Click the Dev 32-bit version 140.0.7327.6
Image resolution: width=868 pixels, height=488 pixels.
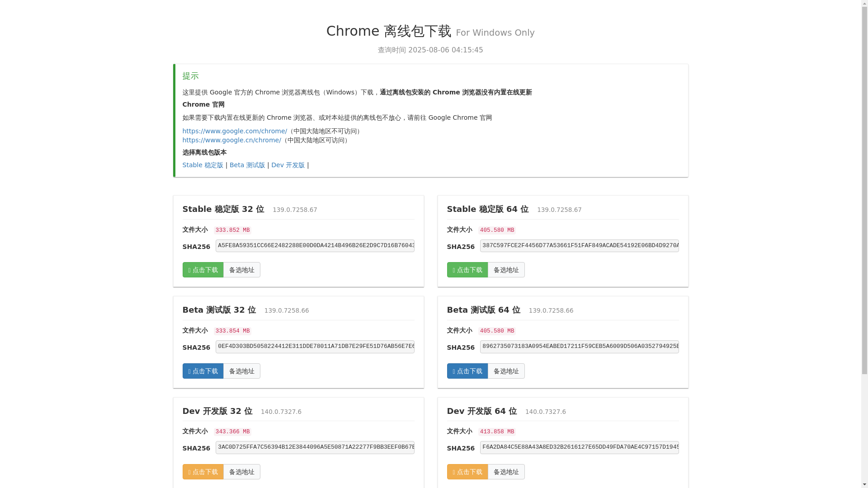coord(281,412)
